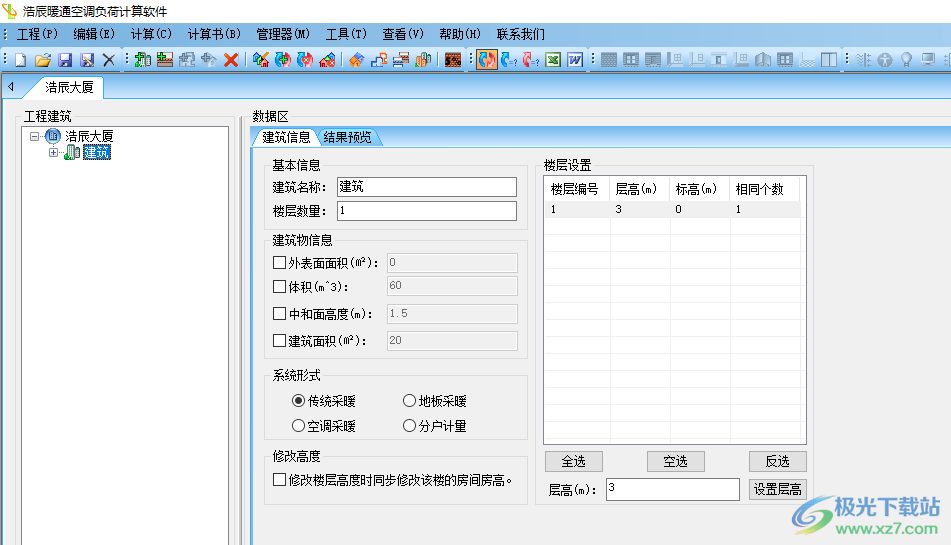Screen dimensions: 951x545
Task: Tick the 体积(m^3) checkbox
Action: click(279, 286)
